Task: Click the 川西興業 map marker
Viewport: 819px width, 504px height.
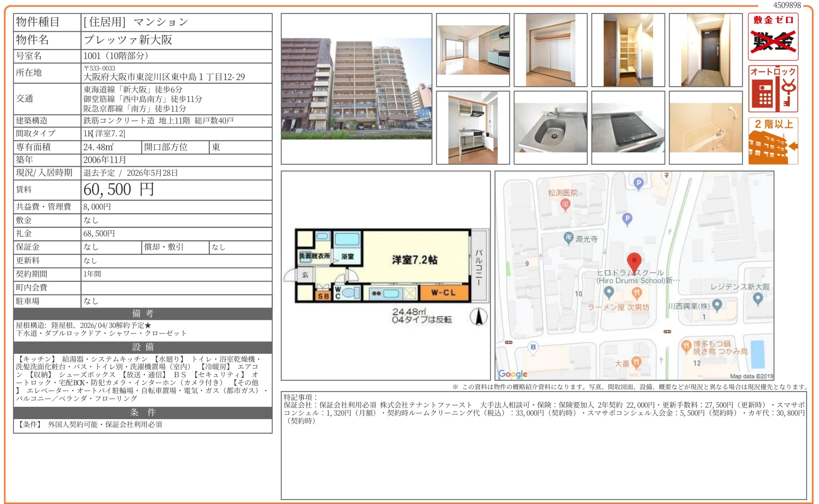Action: coord(717,305)
